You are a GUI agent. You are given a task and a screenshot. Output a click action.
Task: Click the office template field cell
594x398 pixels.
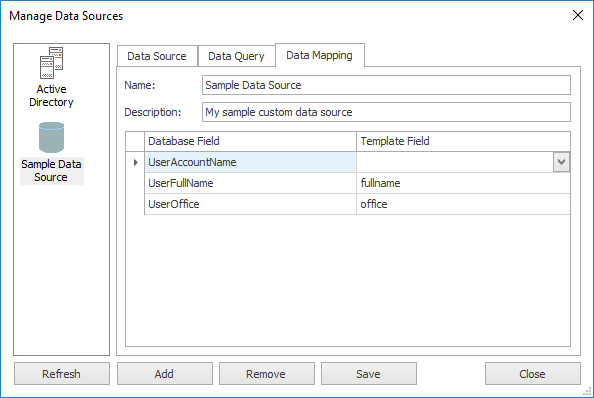point(463,204)
